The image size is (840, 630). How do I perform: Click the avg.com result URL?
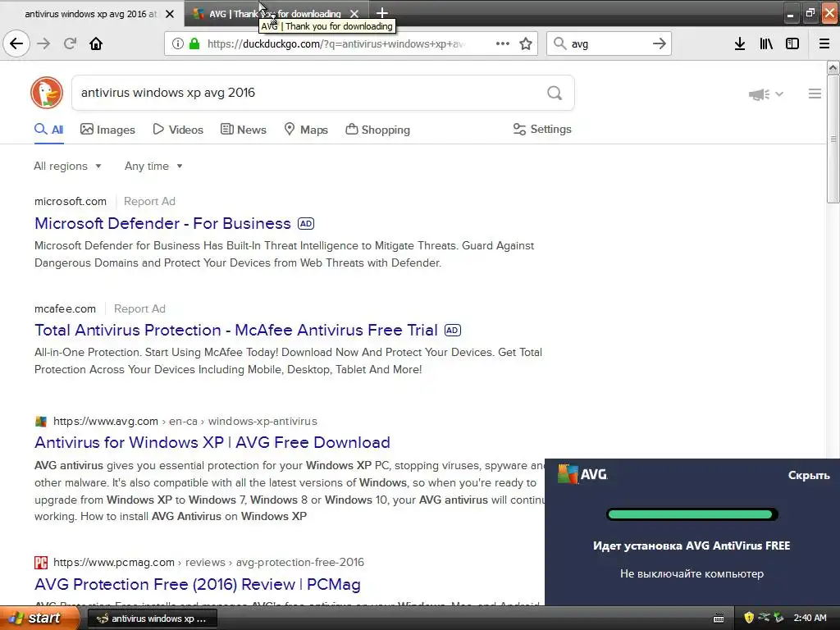tap(185, 421)
